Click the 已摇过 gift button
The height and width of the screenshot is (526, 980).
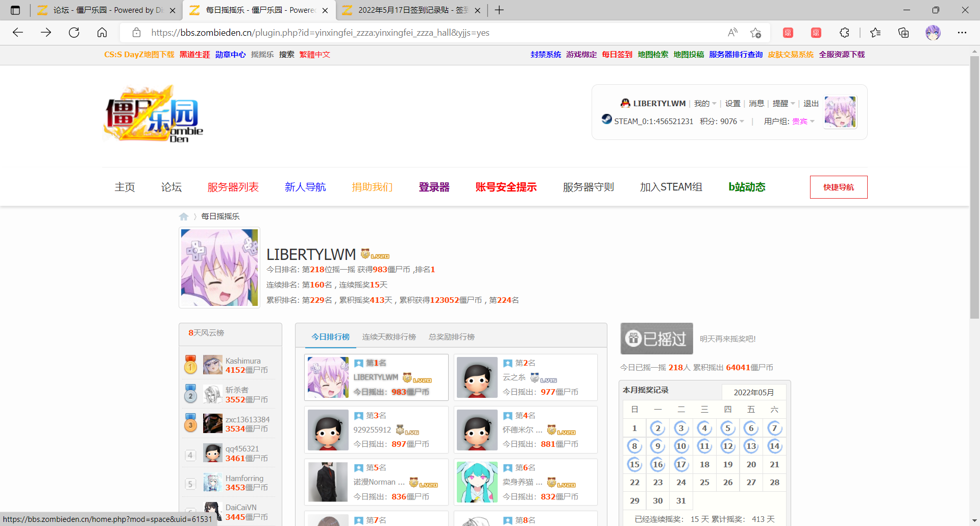point(656,339)
